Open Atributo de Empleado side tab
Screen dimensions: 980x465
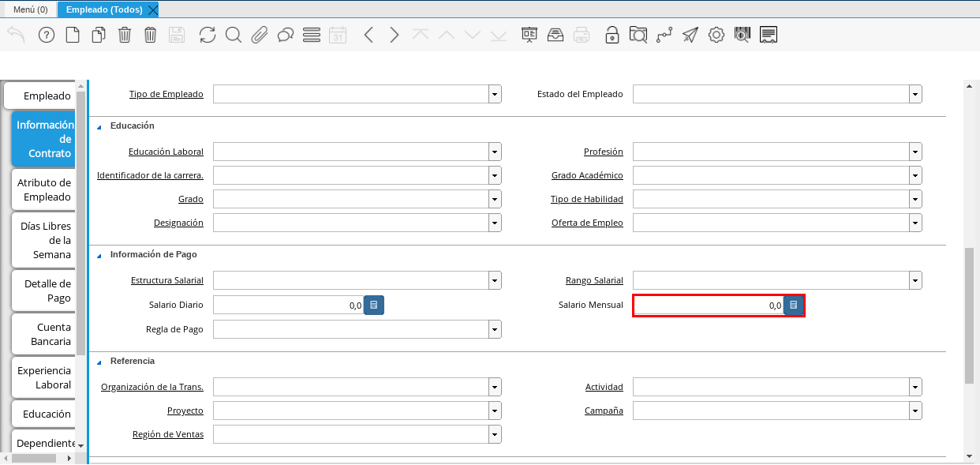43,189
